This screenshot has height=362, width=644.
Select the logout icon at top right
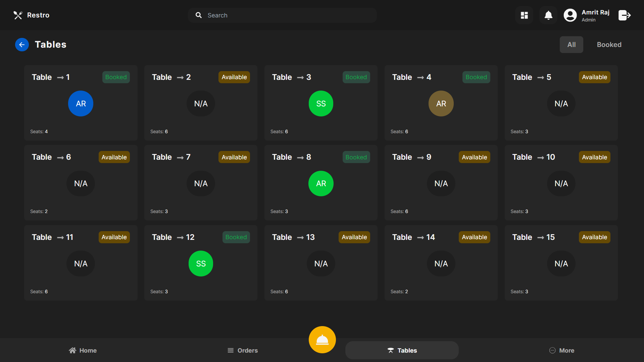pyautogui.click(x=625, y=15)
